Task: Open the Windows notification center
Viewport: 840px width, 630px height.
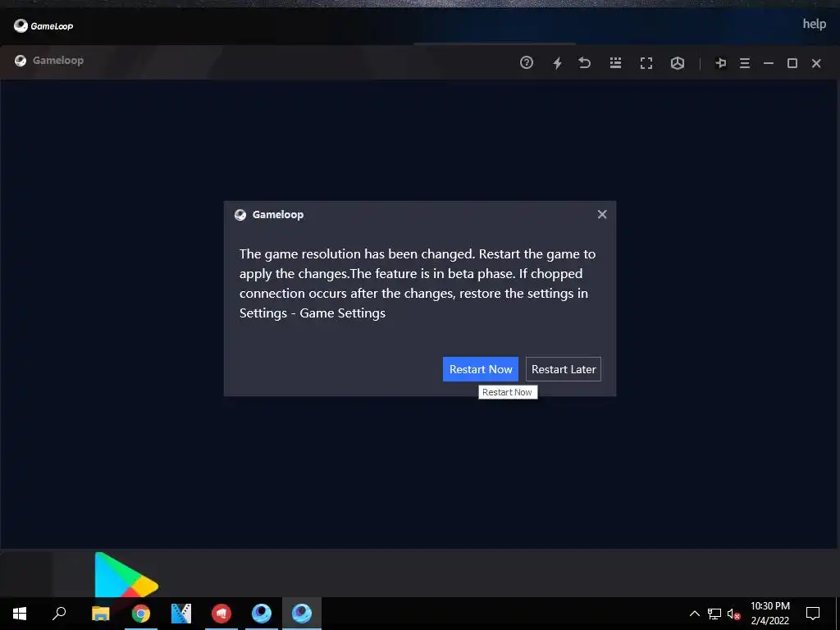Action: pyautogui.click(x=813, y=614)
